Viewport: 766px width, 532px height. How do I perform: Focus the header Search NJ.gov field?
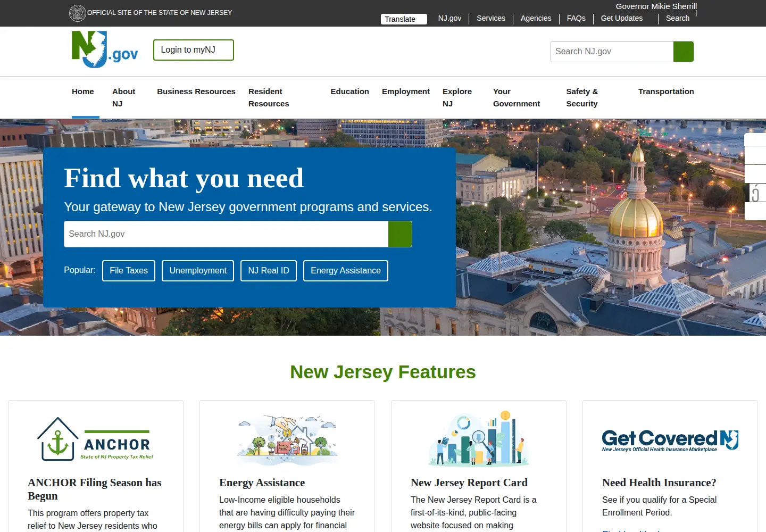point(612,52)
